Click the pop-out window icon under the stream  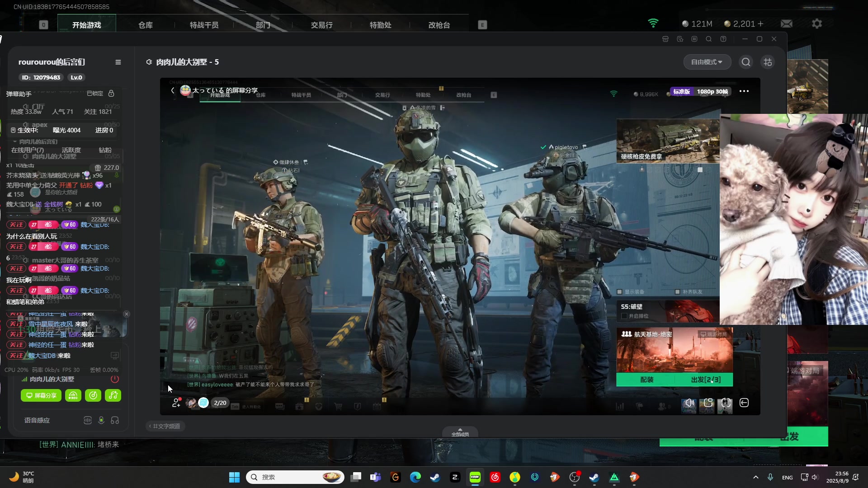[708, 403]
